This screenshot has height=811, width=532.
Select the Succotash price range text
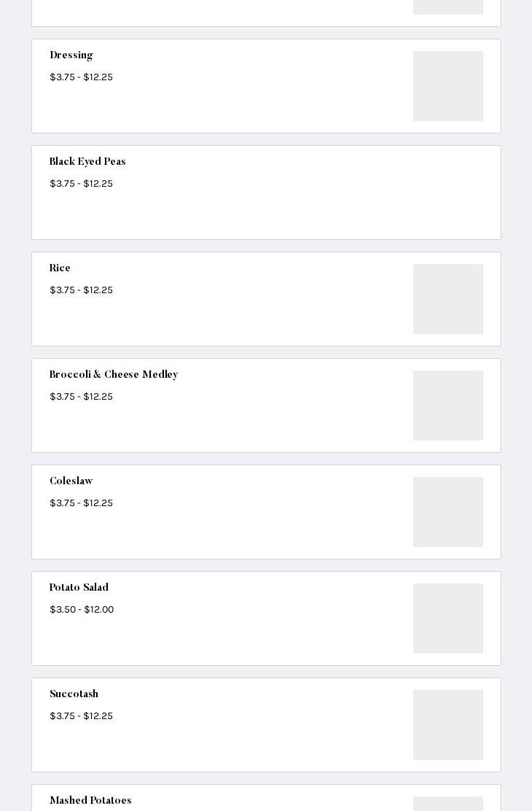[81, 716]
